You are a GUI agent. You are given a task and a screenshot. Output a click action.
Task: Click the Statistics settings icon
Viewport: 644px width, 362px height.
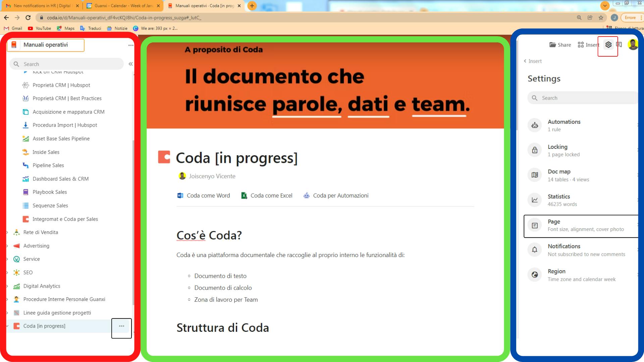535,200
